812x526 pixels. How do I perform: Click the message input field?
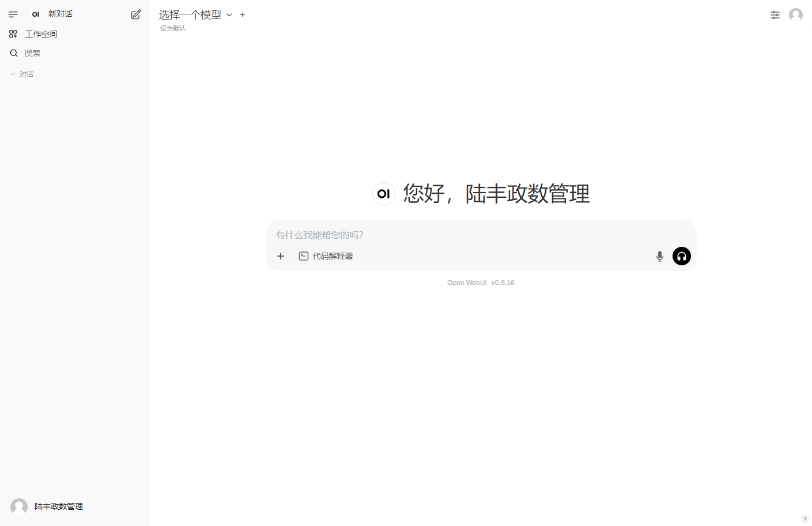tap(461, 235)
